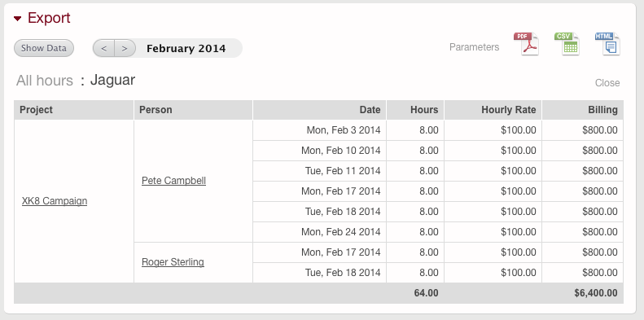
Task: Select the Project column header
Action: [74, 110]
